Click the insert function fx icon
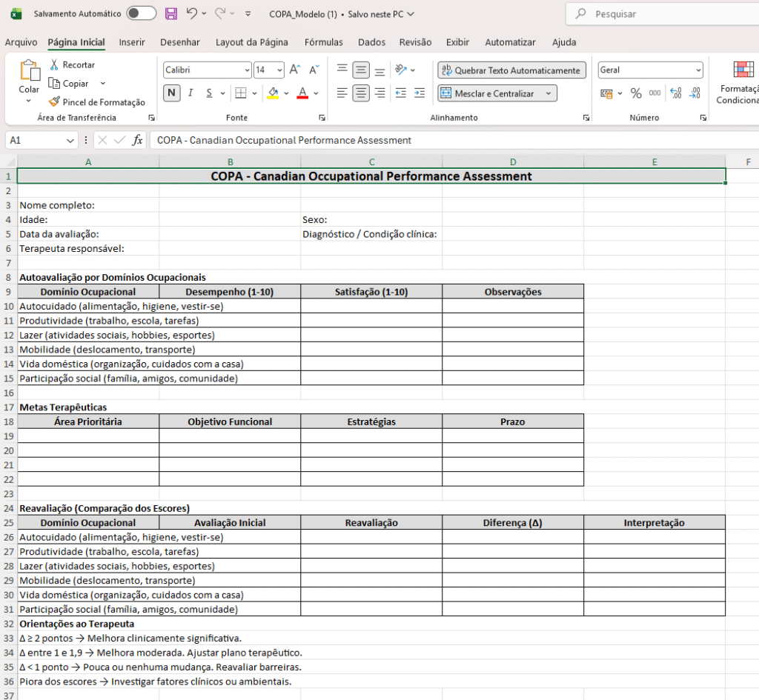Screen dimensions: 759x700 [137, 140]
